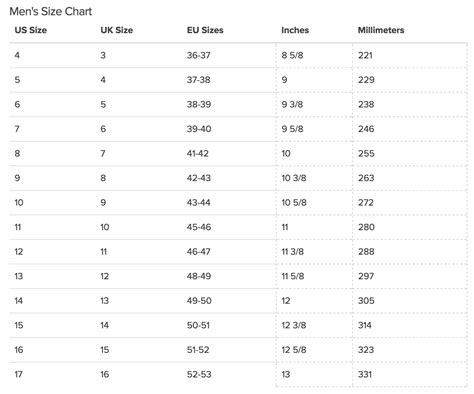
Task: Select EU size 48-49 cell
Action: [199, 276]
